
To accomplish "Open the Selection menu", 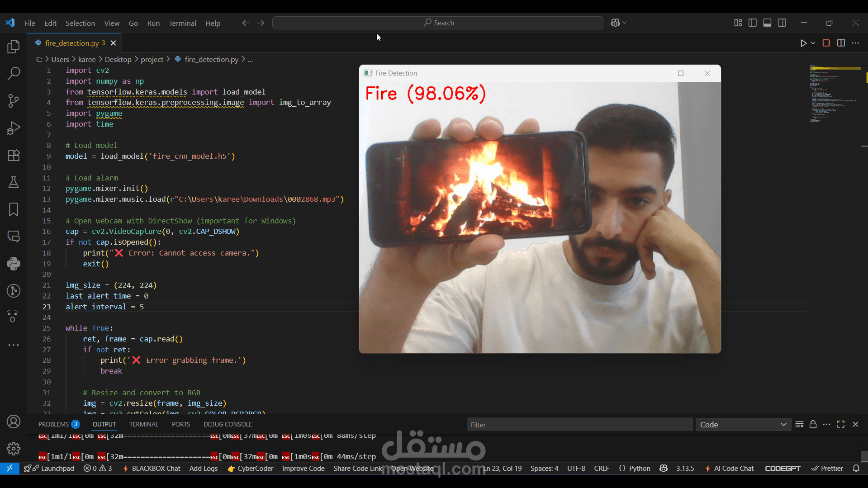I will point(80,23).
